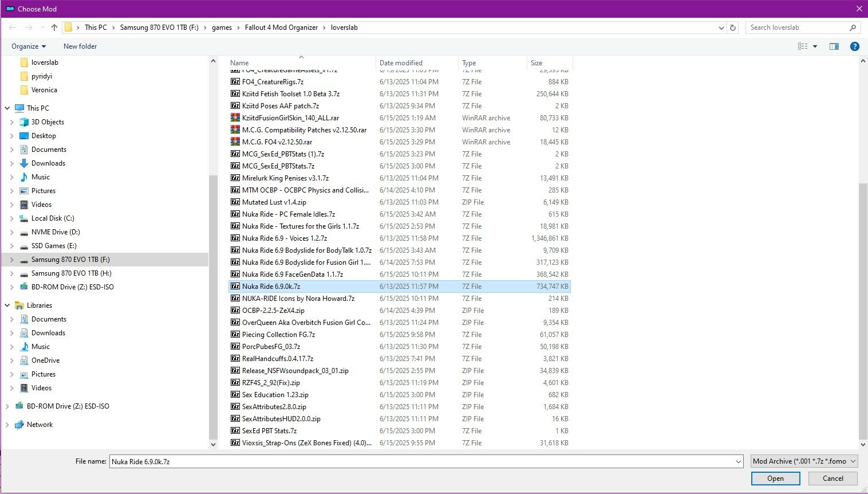Collapse the This PC tree node
The height and width of the screenshot is (494, 868).
7,108
